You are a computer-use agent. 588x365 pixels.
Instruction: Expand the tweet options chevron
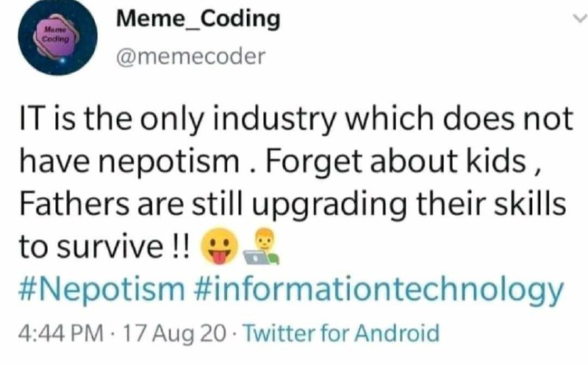tap(579, 18)
